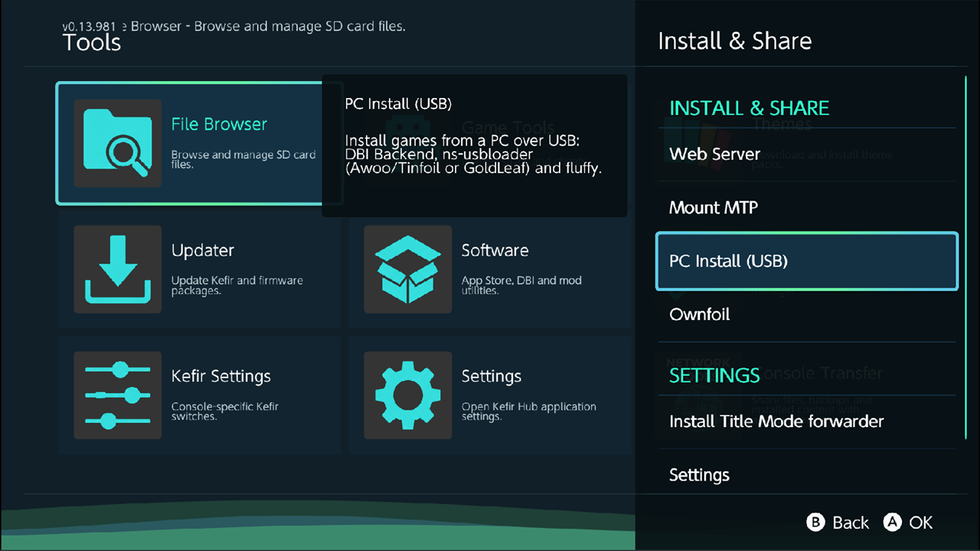Open the Settings entry in the side menu
Image resolution: width=980 pixels, height=551 pixels.
point(807,475)
